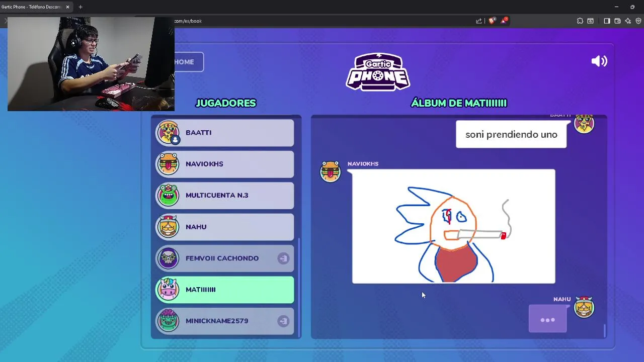644x362 pixels.
Task: Select player BAATTI in the list
Action: [x=225, y=133]
